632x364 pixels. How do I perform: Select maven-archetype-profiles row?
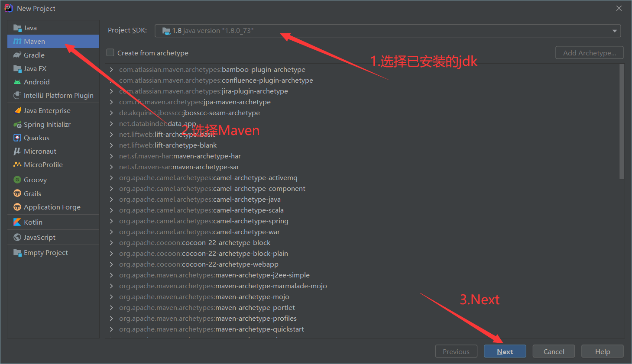pos(362,319)
